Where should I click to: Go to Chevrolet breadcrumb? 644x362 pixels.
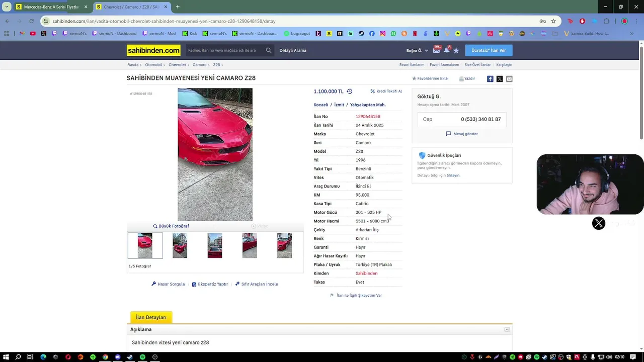(x=177, y=65)
